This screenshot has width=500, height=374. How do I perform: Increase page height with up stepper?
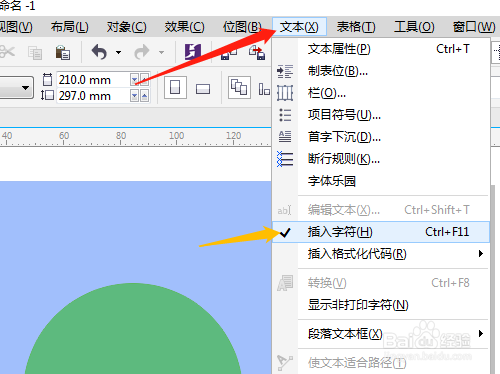tap(144, 96)
